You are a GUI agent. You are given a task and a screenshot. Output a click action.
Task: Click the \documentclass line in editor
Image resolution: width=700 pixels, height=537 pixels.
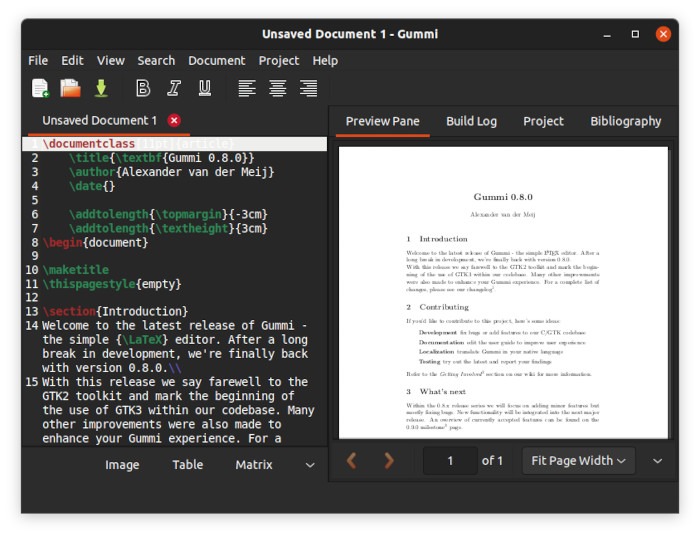pos(175,144)
